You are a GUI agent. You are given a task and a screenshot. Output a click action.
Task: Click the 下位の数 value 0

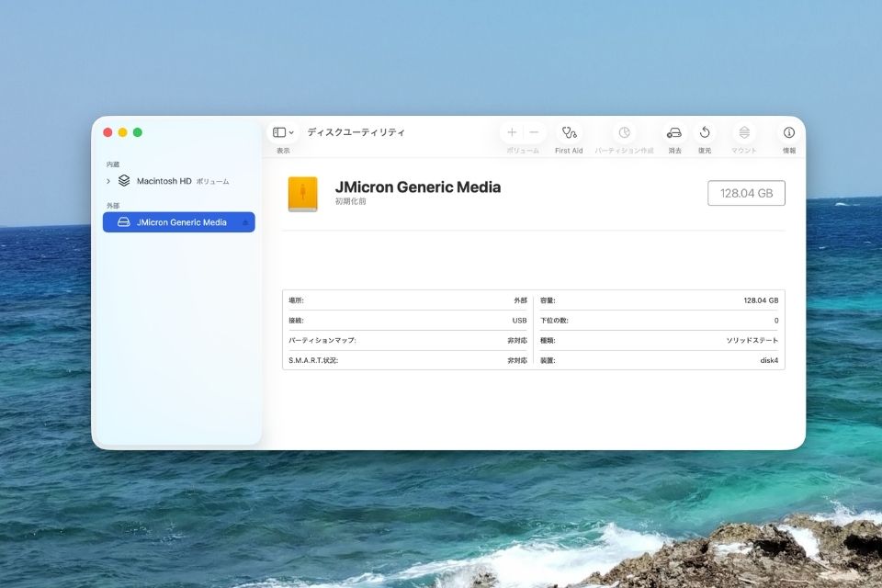[776, 321]
